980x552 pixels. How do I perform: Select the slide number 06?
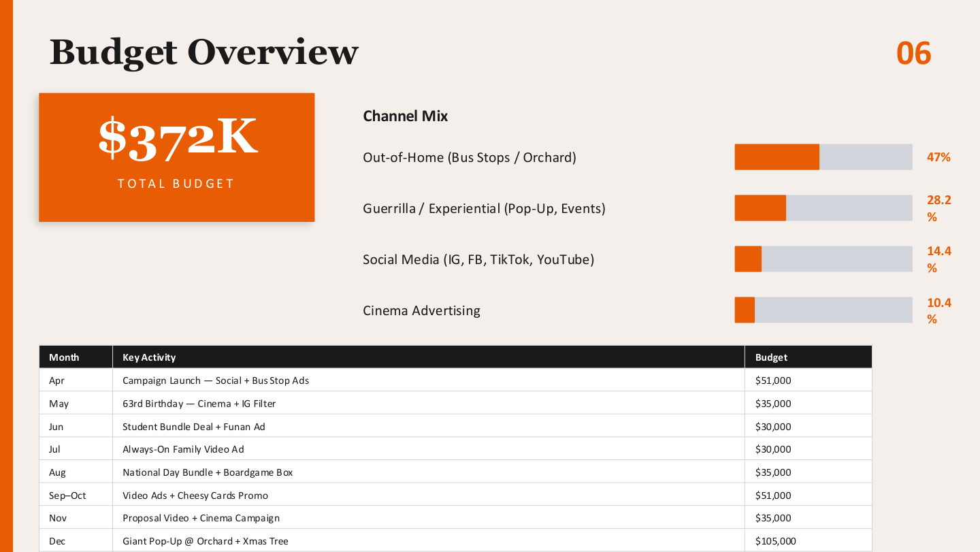(913, 53)
